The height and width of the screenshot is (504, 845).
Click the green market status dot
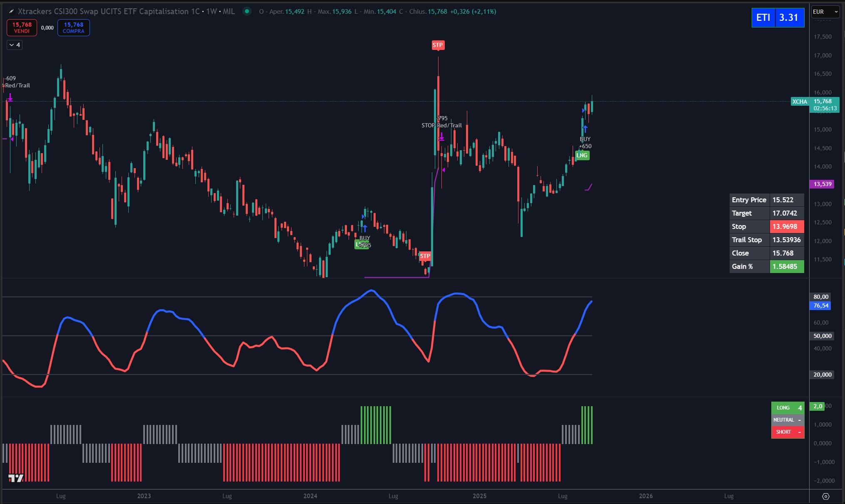(247, 12)
